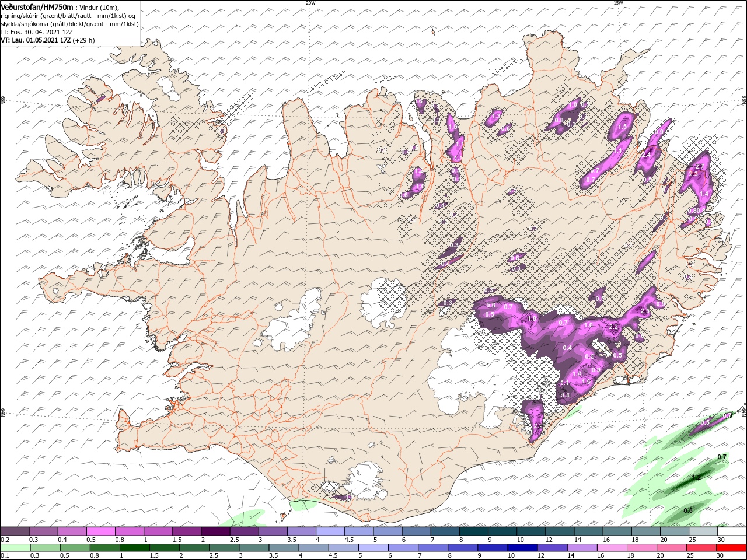Screen dimensions: 747x560
Task: Pick the darkest purple 2 swatch in upper legend
Action: (x=215, y=531)
